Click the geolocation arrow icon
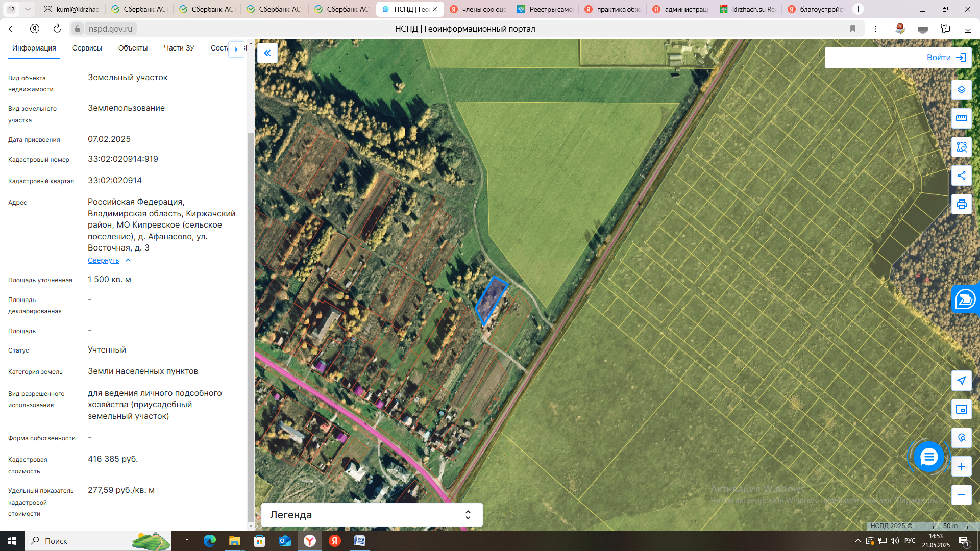This screenshot has height=551, width=980. coord(961,381)
